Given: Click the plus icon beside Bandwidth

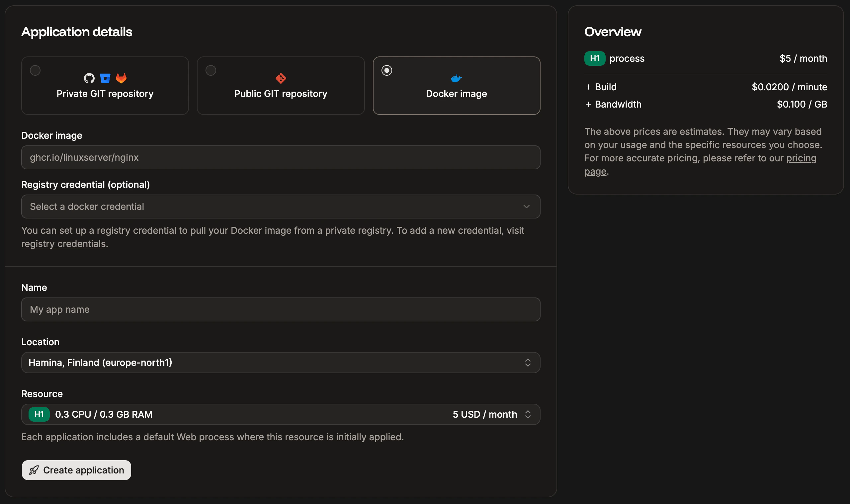Looking at the screenshot, I should (x=588, y=104).
